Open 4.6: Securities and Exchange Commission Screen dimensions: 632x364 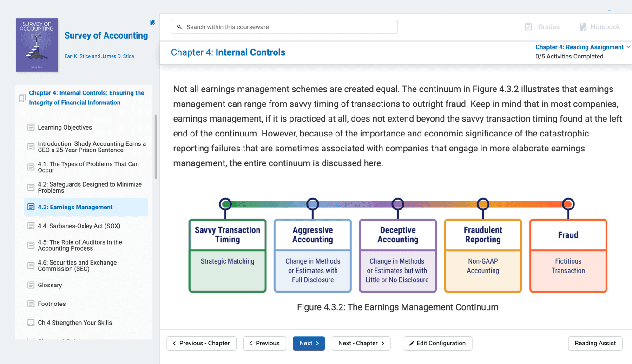77,266
